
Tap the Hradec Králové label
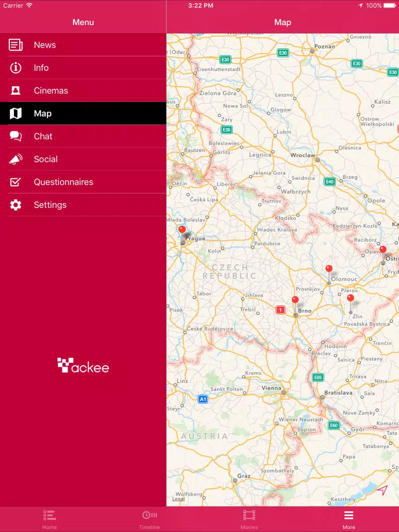click(x=277, y=229)
